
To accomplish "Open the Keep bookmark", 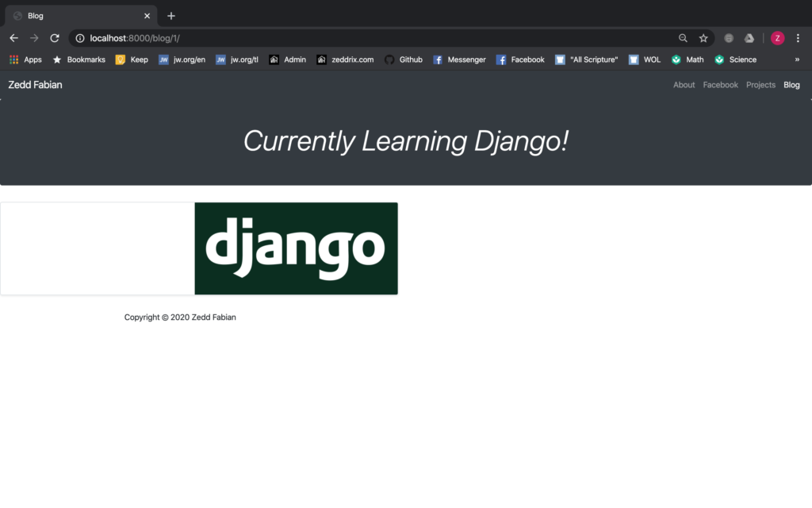I will 132,60.
